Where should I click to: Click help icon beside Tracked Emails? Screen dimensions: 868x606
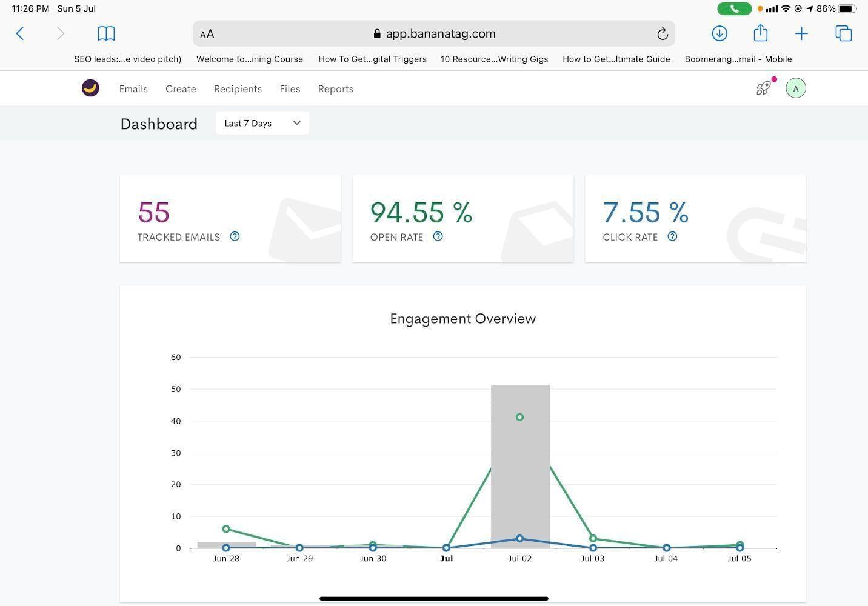(x=235, y=236)
